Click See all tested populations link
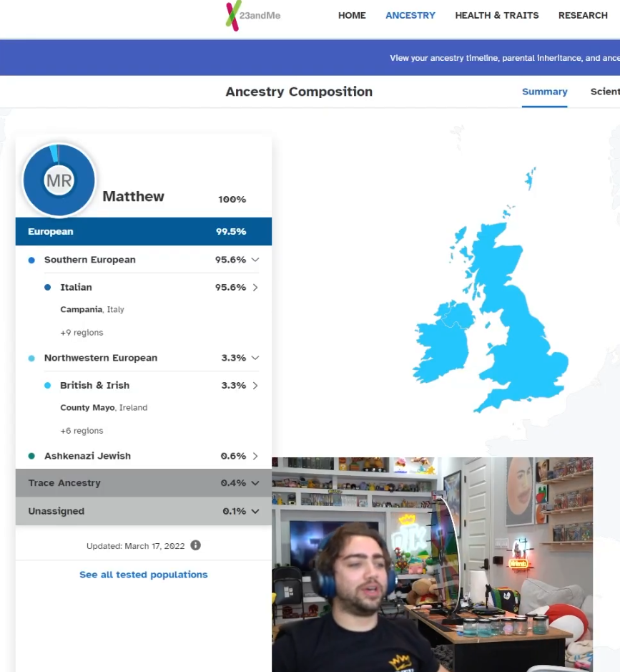The image size is (620, 672). coord(144,575)
